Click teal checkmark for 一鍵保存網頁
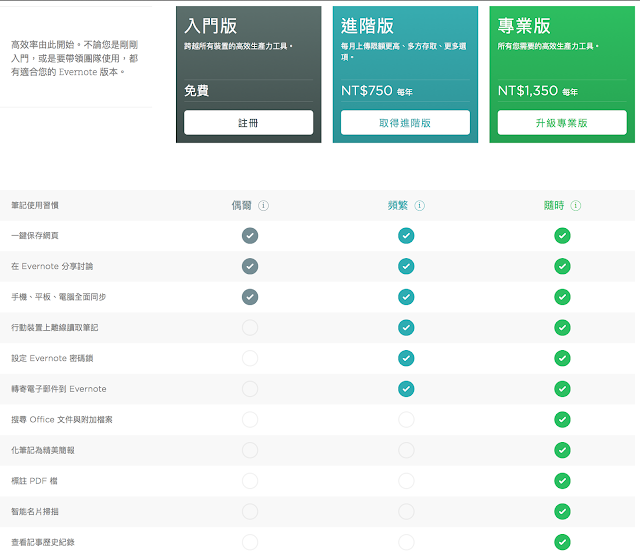The image size is (640, 552). click(406, 236)
